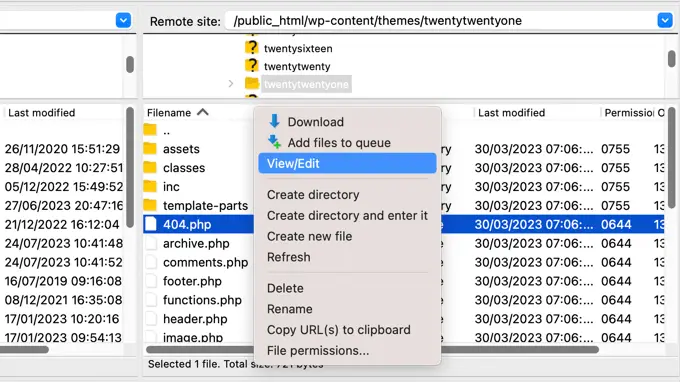Click the twentytwenty question-mark folder icon
This screenshot has height=382, width=680.
[252, 66]
